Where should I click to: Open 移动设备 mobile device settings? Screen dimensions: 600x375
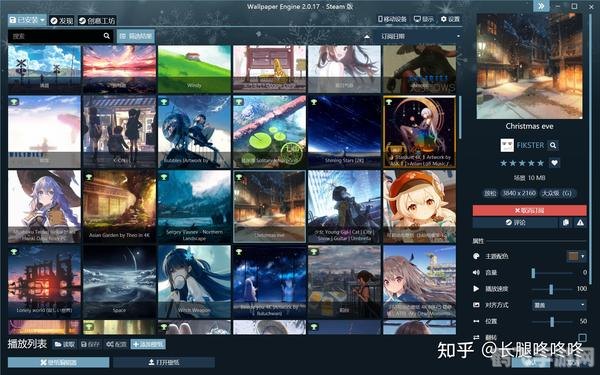[x=392, y=19]
